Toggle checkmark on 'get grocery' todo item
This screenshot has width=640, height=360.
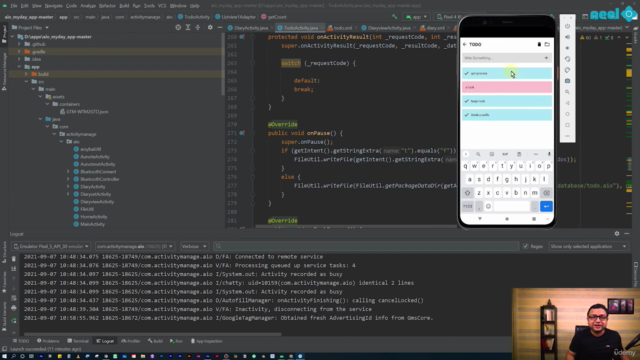tap(467, 73)
